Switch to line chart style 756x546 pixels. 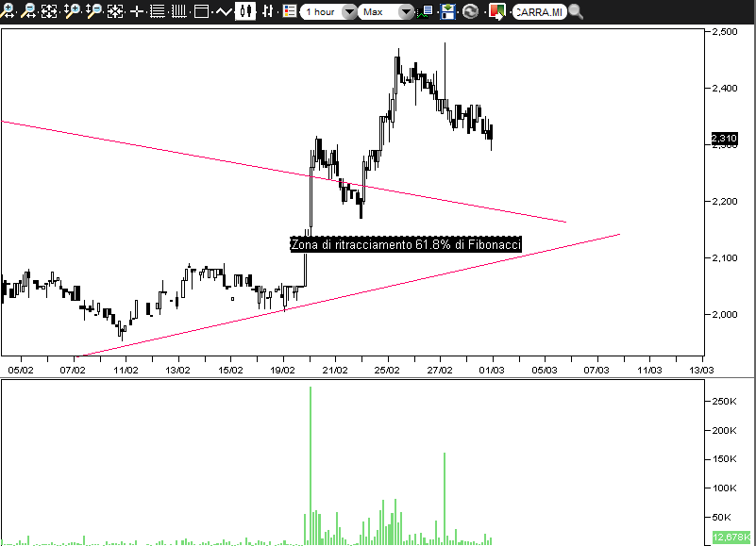click(x=224, y=11)
